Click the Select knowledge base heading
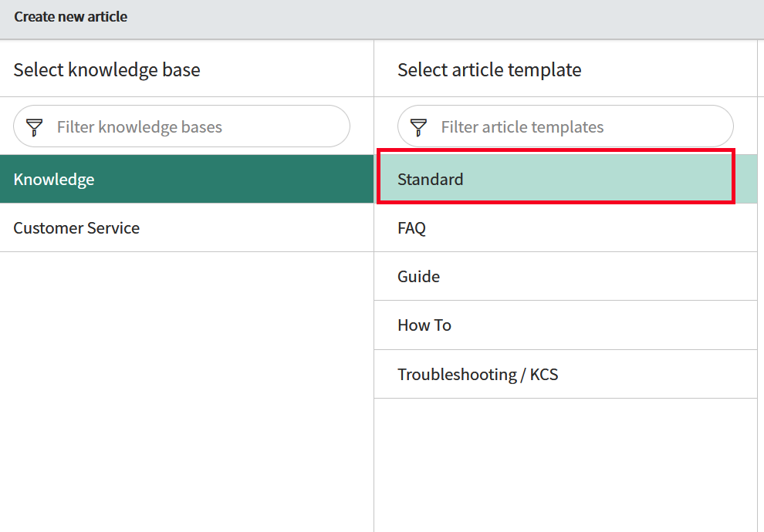764x532 pixels. [106, 69]
